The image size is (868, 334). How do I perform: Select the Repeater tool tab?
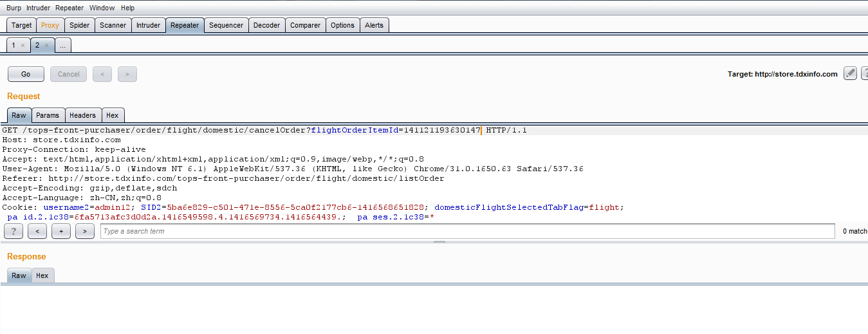coord(185,25)
